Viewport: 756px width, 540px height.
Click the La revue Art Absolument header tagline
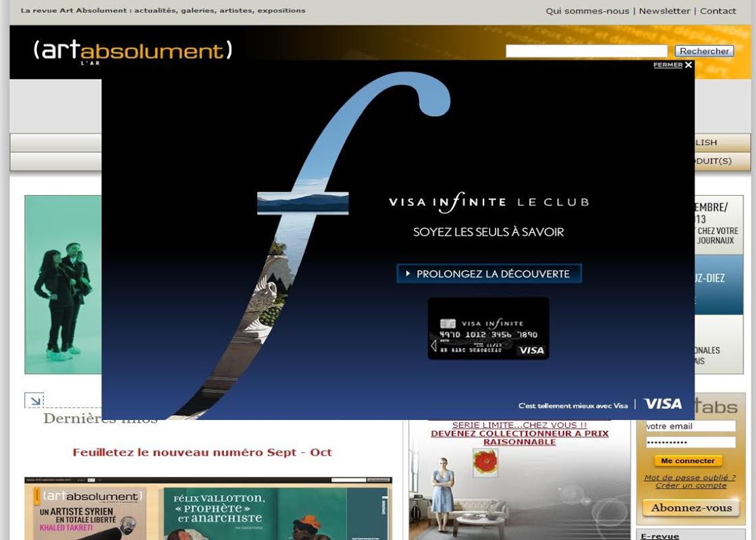click(163, 11)
